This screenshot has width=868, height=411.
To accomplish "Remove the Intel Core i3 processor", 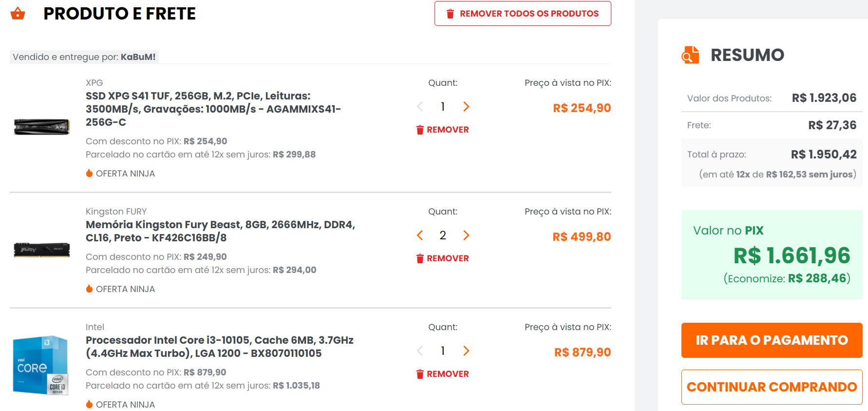I will pyautogui.click(x=442, y=374).
